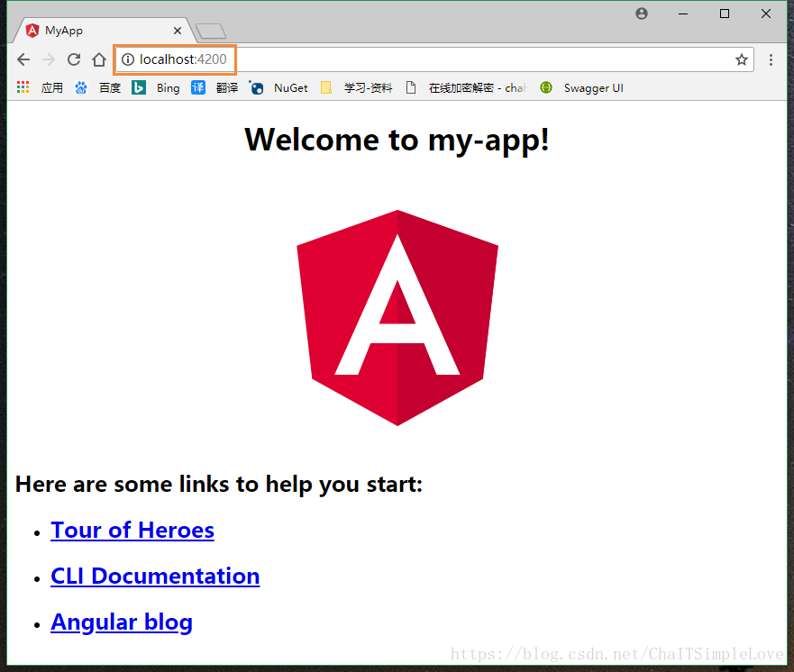Click the forward navigation arrow
Image resolution: width=794 pixels, height=672 pixels.
coord(49,59)
